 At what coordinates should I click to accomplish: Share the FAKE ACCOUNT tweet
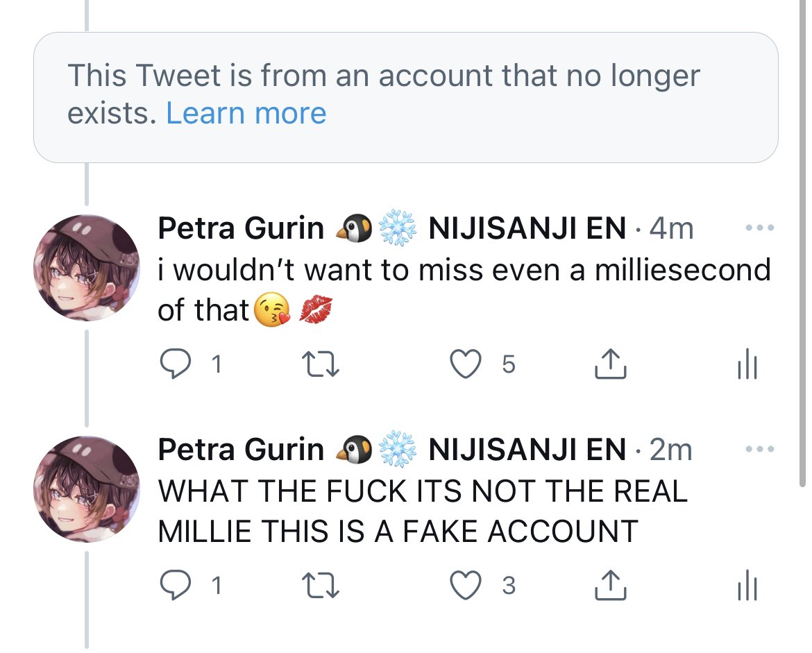(611, 584)
